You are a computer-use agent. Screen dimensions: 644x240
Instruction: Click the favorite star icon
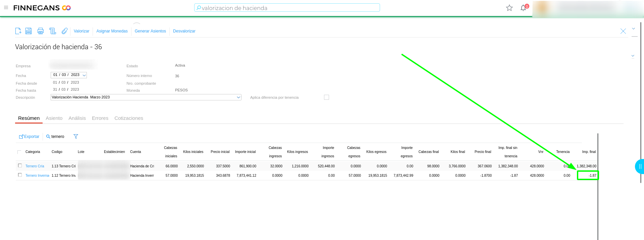pyautogui.click(x=509, y=8)
